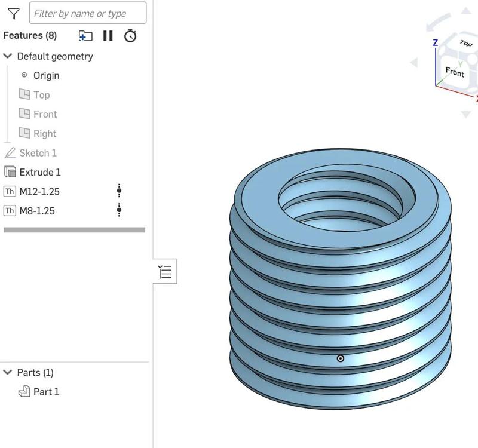This screenshot has height=448, width=478.
Task: Select the Right plane in feature list
Action: 45,133
